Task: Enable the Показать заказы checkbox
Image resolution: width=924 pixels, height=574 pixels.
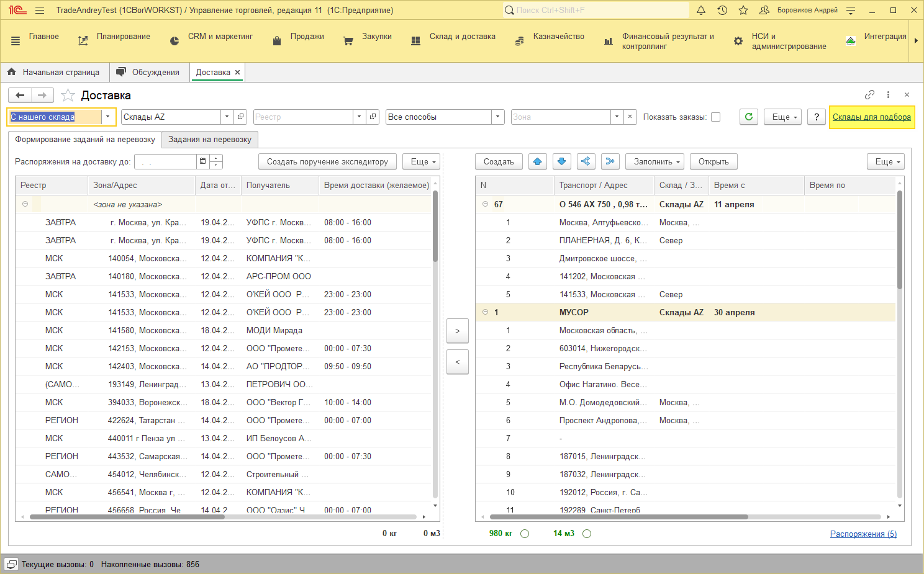Action: tap(715, 117)
